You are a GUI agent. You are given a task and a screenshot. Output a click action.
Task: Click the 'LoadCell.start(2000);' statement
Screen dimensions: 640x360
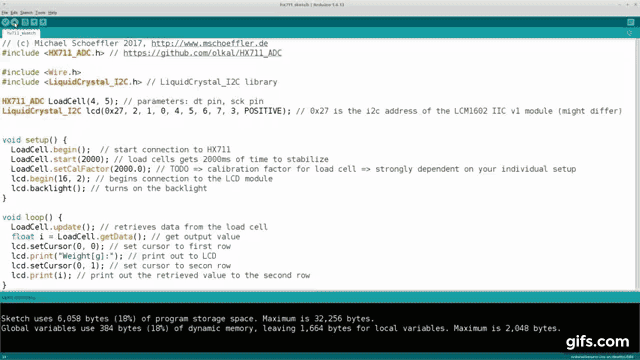point(60,159)
